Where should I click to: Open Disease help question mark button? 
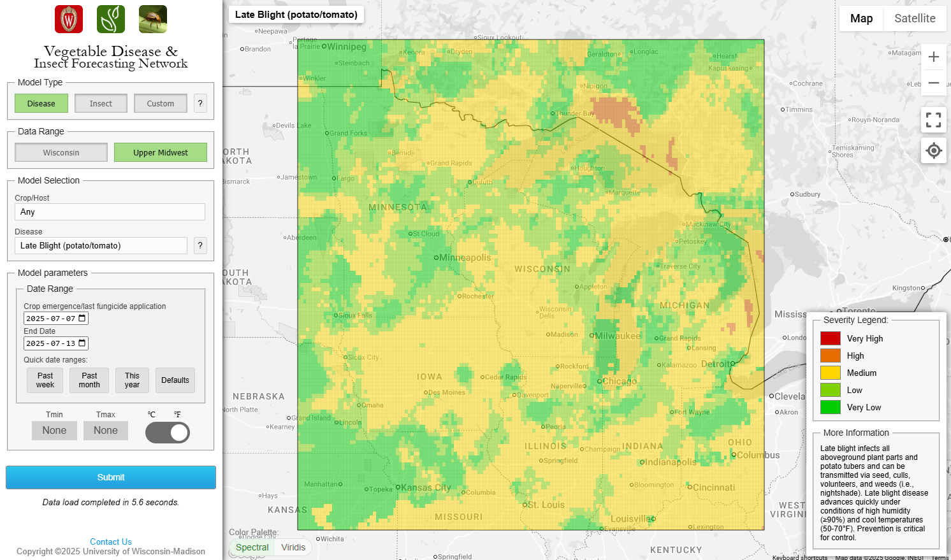[200, 245]
